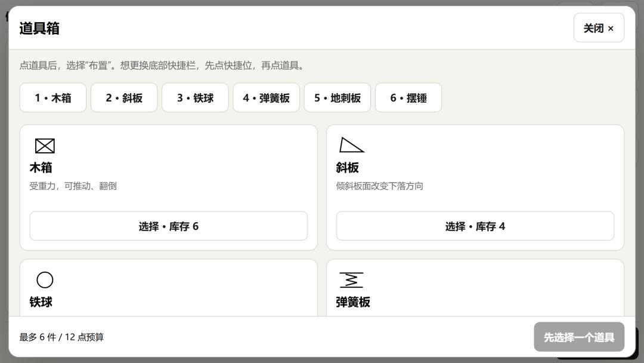Image resolution: width=644 pixels, height=363 pixels.
Task: Close the 道具箱 dialog with 关闭 button
Action: (599, 28)
